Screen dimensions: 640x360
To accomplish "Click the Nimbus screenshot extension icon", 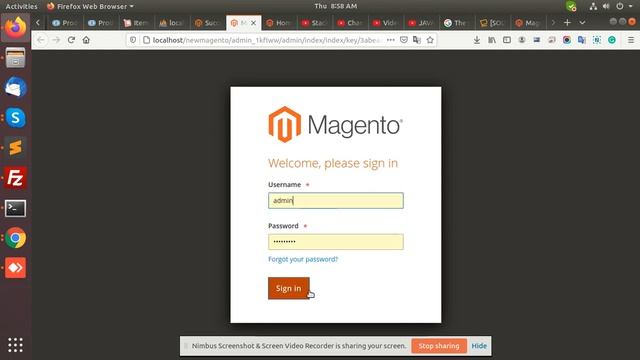I will pyautogui.click(x=597, y=40).
